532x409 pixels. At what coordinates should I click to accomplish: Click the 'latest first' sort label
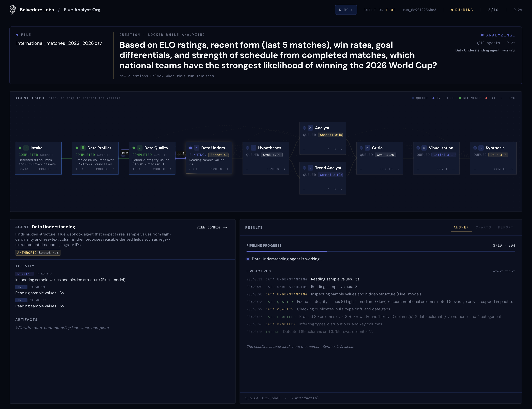pos(503,271)
